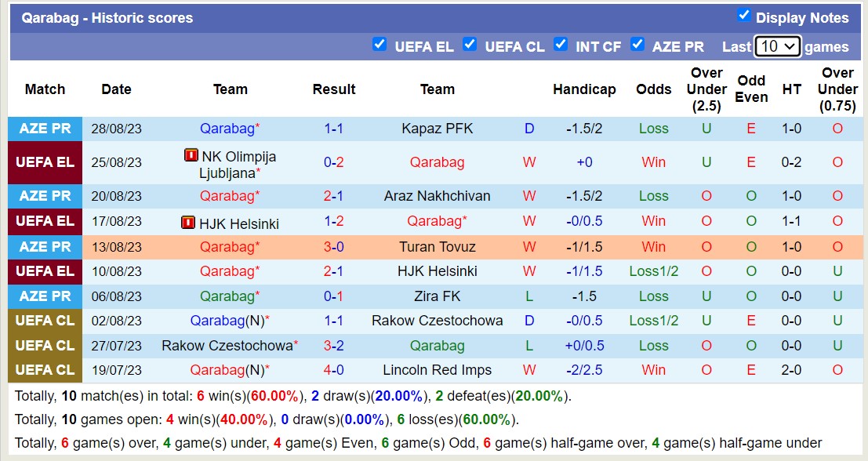Click the Qarabag team link in the top row

tap(226, 129)
